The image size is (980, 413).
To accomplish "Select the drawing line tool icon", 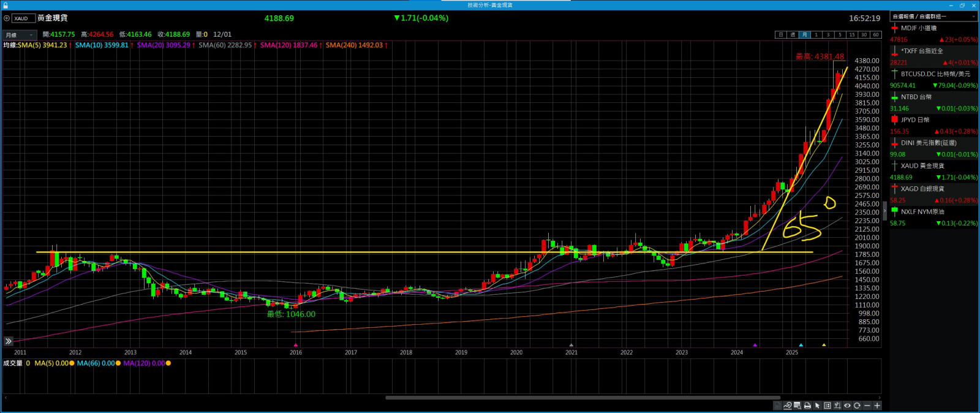I will pos(788,406).
